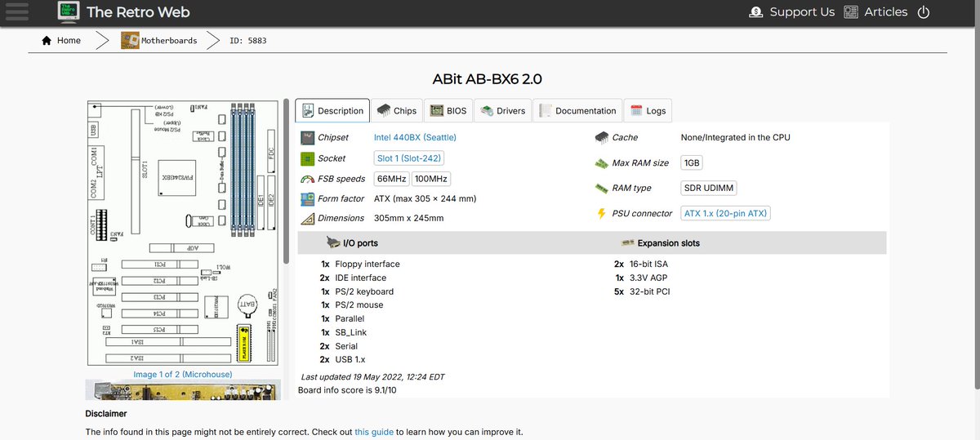
Task: Open Slot 1 (Slot-242) socket link
Action: (409, 158)
